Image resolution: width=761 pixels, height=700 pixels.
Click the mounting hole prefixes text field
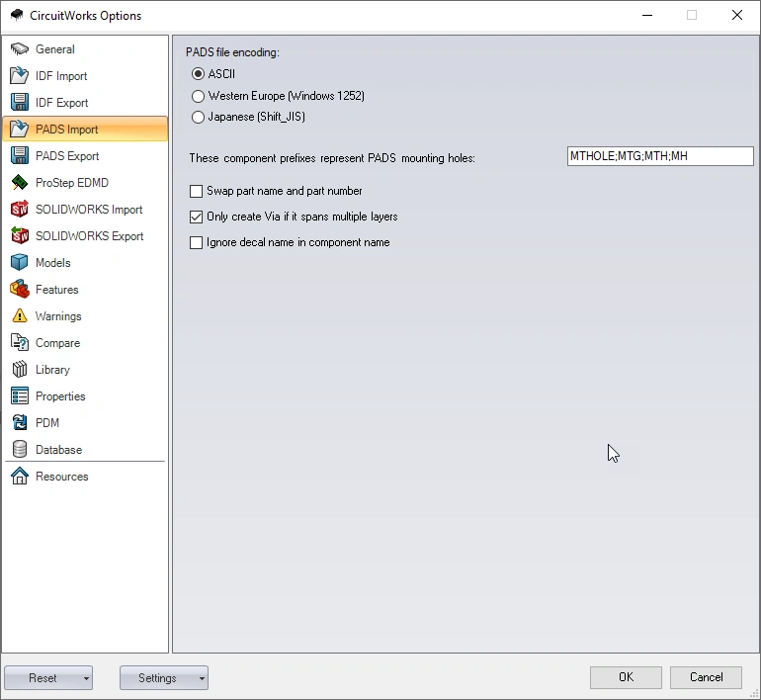660,156
